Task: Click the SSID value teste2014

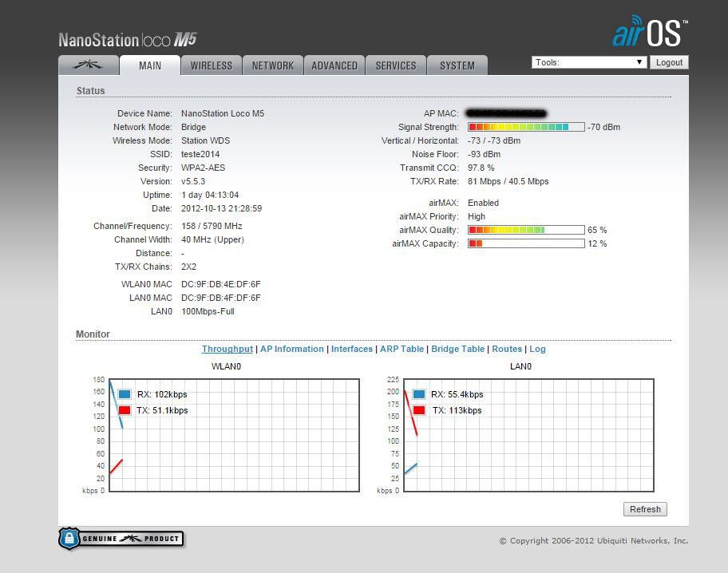Action: [200, 154]
